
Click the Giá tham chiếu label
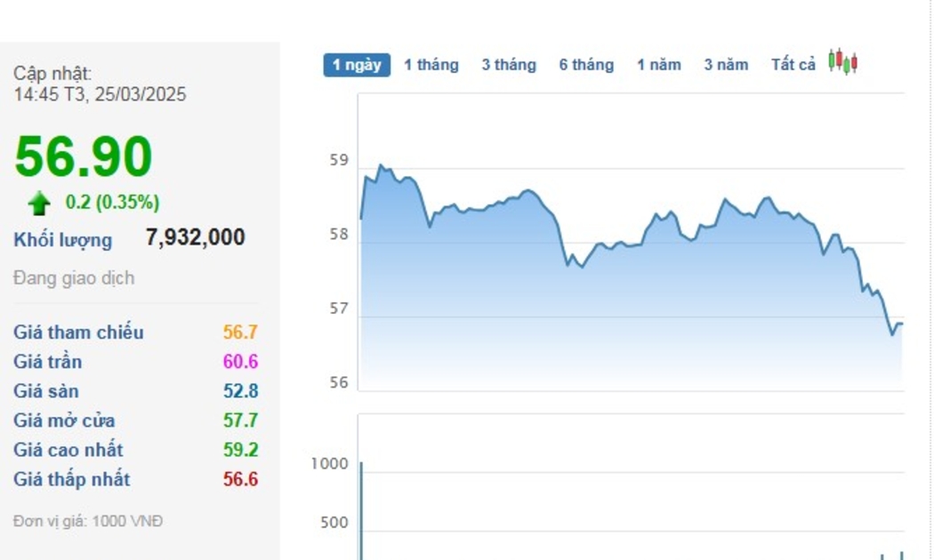point(78,332)
